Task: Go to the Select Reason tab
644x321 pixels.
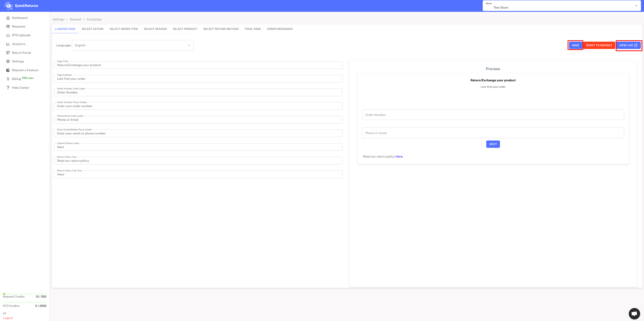Action: (x=155, y=29)
